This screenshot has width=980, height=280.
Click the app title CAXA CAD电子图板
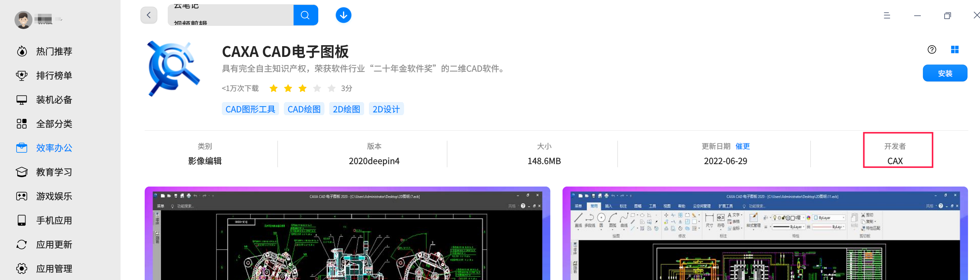coord(285,51)
